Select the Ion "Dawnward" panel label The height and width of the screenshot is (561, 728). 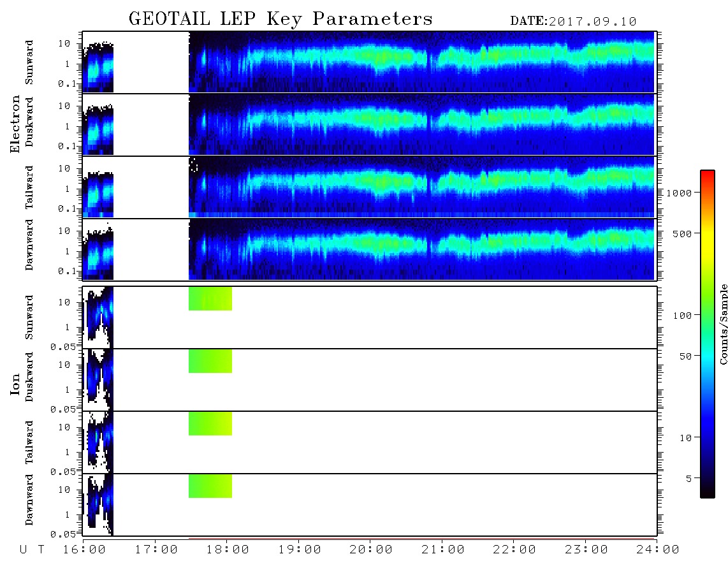(x=29, y=500)
